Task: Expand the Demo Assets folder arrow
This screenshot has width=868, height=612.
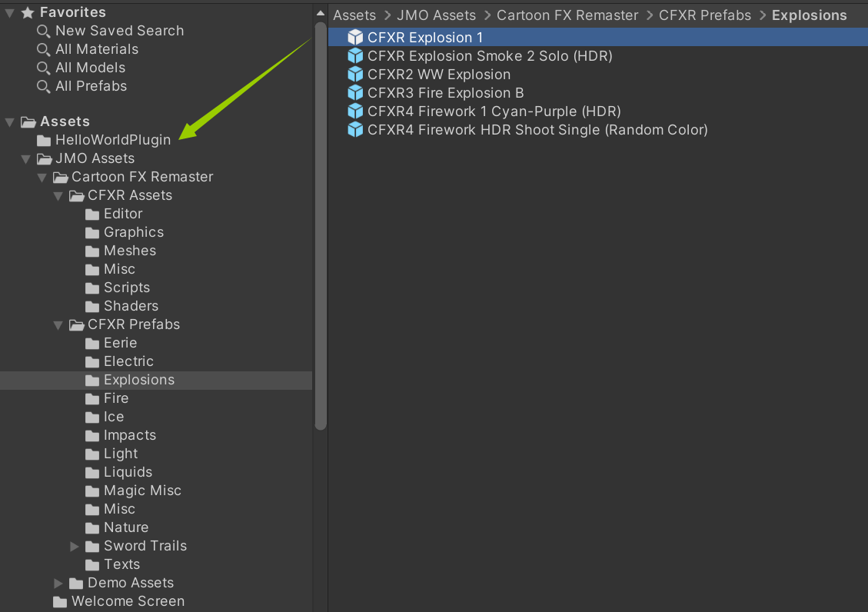Action: (x=58, y=584)
